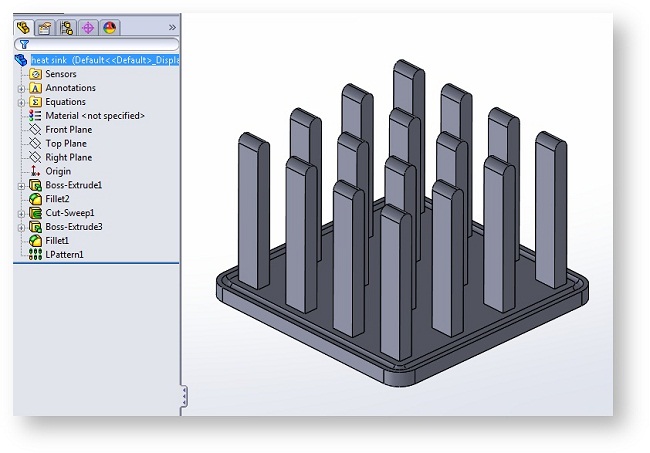Click the Cut-Sweep1 feature icon
Viewport: 650px width, 453px height.
pos(36,213)
